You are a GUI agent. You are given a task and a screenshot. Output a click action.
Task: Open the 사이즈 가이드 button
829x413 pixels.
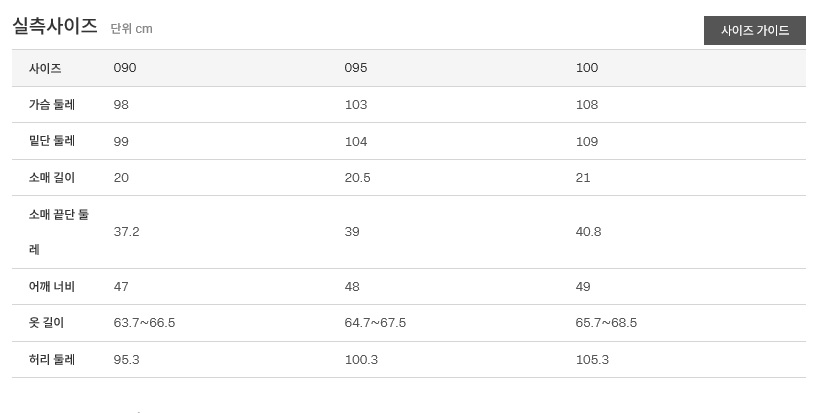tap(754, 30)
